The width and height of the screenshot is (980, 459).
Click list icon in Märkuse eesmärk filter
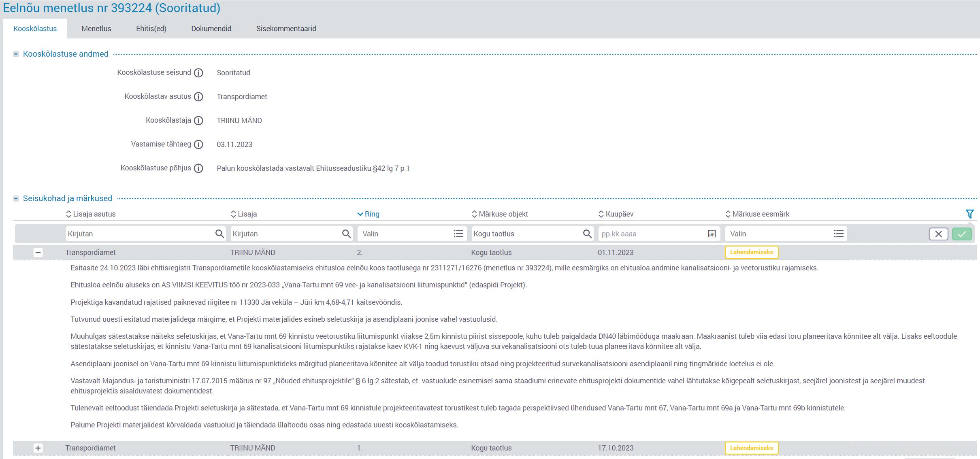tap(839, 234)
